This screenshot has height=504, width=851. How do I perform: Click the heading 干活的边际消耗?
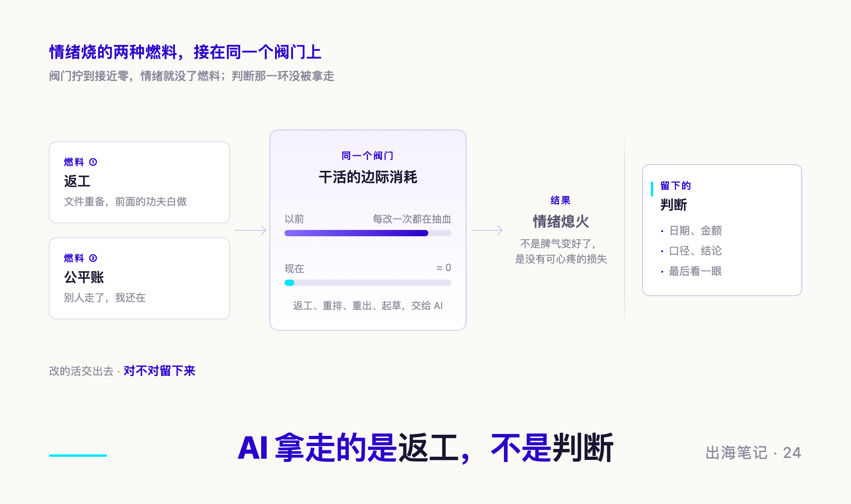(x=368, y=177)
